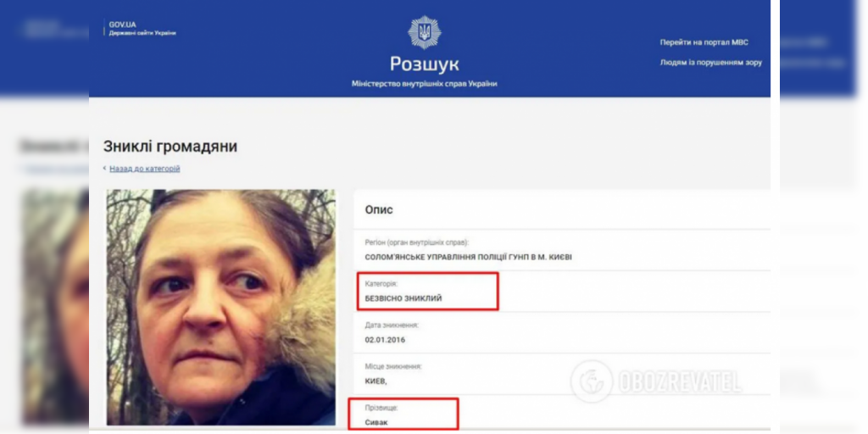
Task: Click the Прізвище field value Сивак
Action: coord(376,422)
